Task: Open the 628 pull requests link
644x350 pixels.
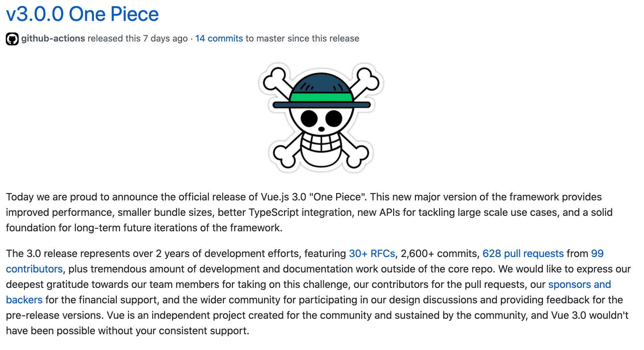Action: (523, 253)
